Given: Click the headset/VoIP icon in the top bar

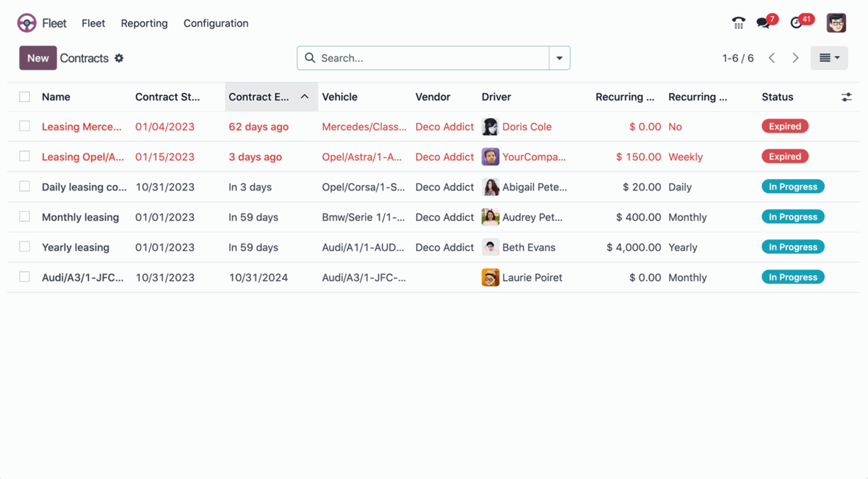Looking at the screenshot, I should click(738, 22).
